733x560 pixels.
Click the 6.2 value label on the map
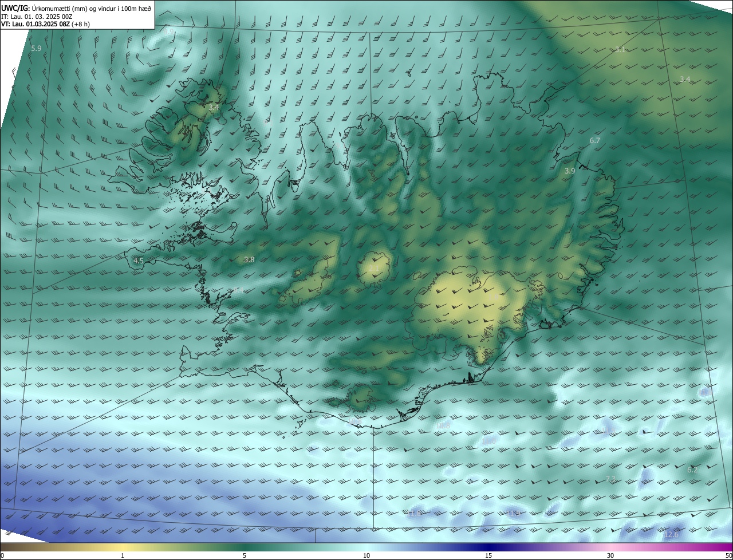692,470
